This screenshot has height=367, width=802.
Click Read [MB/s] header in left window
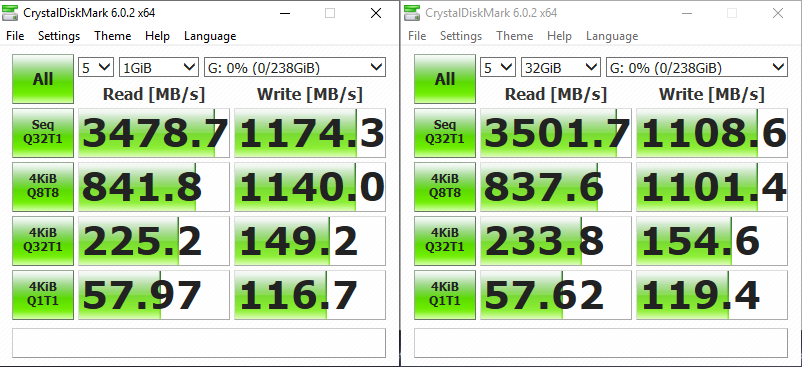(x=154, y=94)
